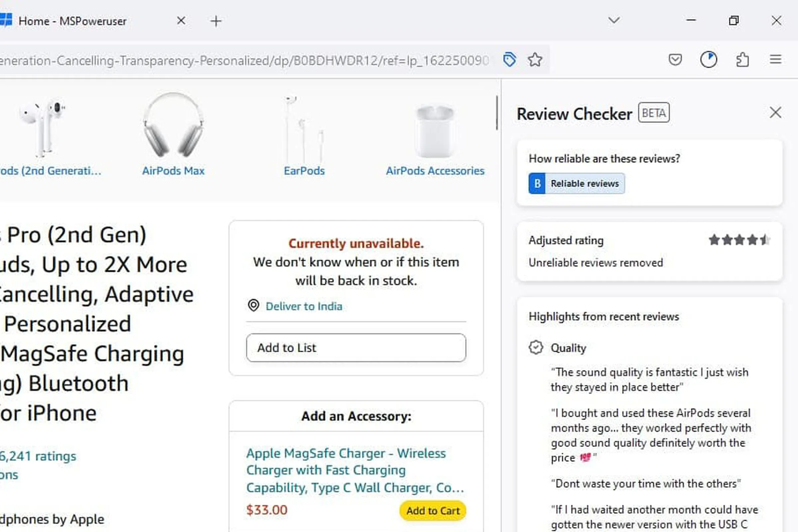Click the address bar URL field

click(x=244, y=60)
